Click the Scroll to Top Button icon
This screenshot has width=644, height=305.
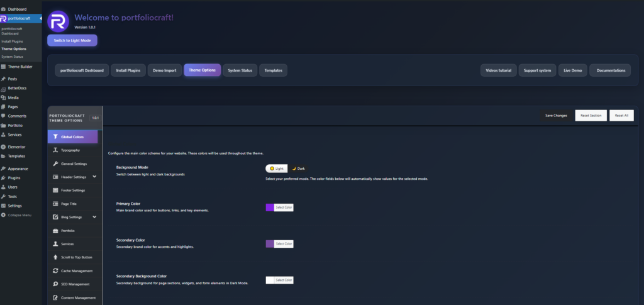pos(55,257)
